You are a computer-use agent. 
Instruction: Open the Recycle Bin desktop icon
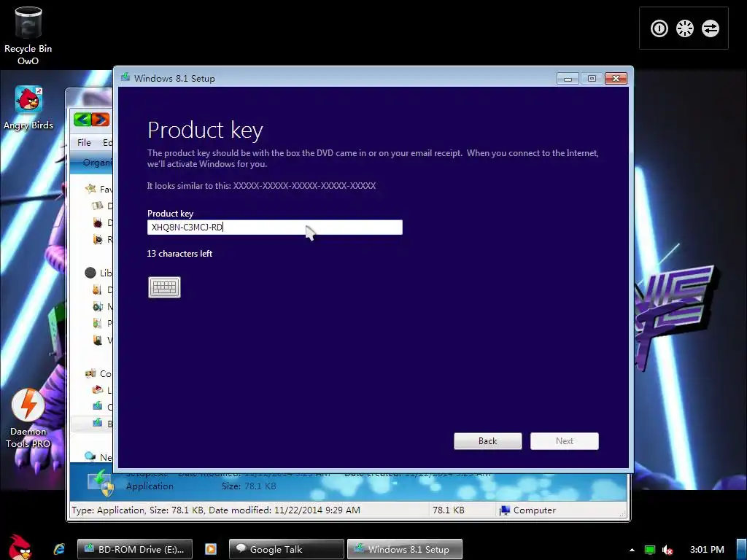tap(28, 36)
